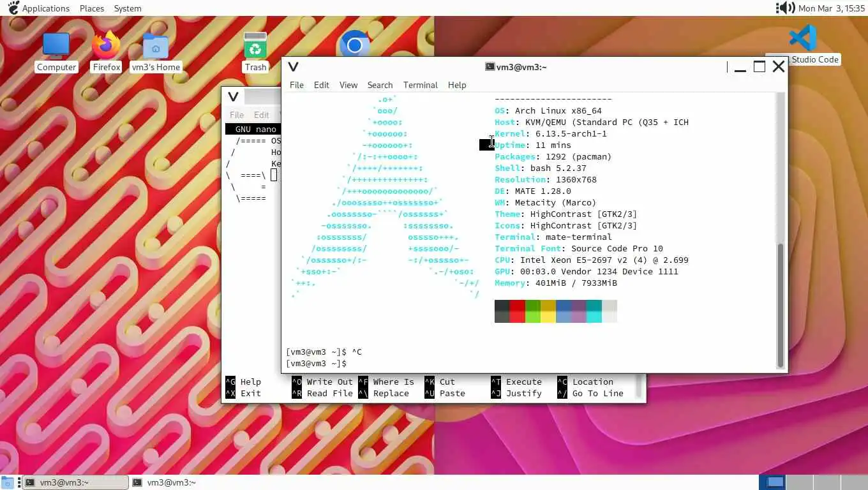Click the front terminal's vertical scrollbar thumb
868x490 pixels.
pyautogui.click(x=780, y=304)
